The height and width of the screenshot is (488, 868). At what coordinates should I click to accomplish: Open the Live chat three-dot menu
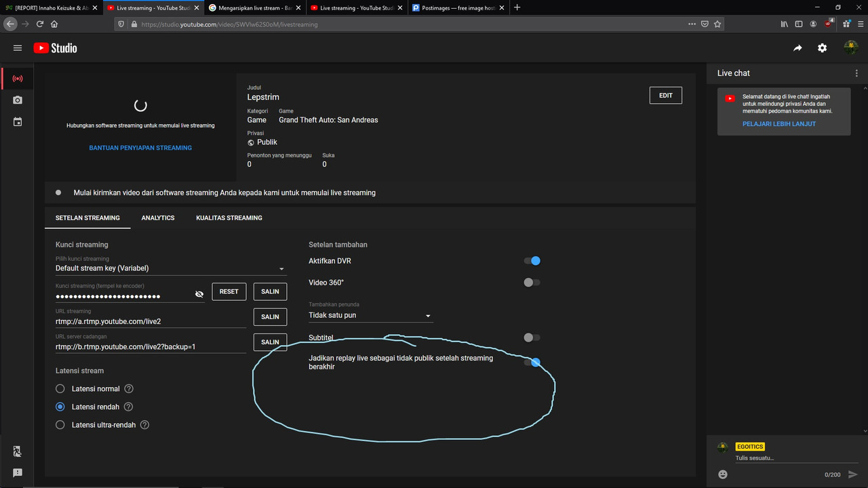point(856,73)
